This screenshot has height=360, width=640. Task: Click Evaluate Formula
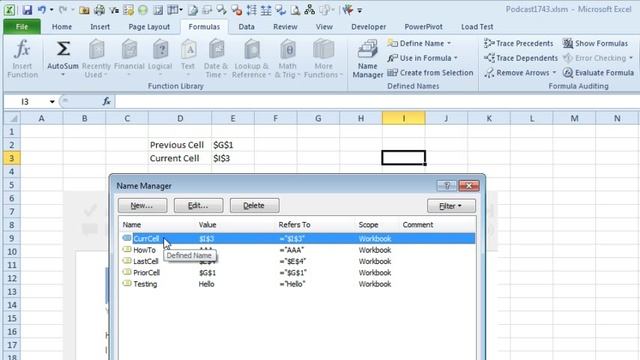(598, 73)
